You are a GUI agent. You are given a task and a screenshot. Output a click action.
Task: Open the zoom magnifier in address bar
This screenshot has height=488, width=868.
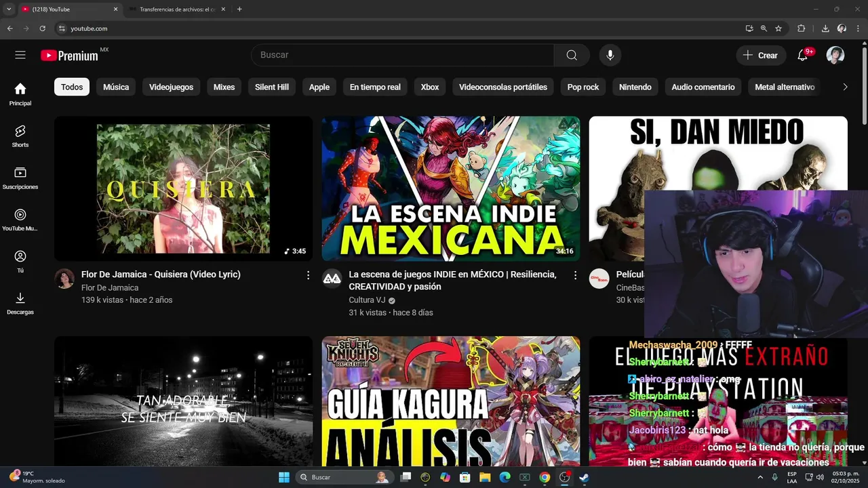pyautogui.click(x=764, y=28)
